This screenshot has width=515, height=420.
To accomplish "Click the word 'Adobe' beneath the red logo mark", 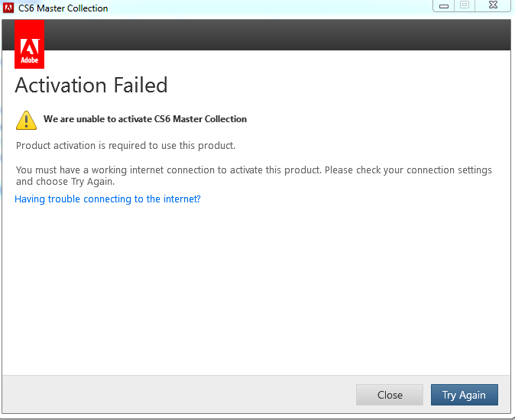I will 29,57.
